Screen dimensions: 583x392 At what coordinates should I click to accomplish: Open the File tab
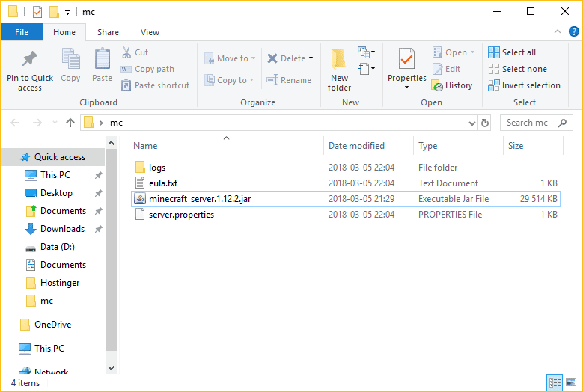(x=22, y=32)
